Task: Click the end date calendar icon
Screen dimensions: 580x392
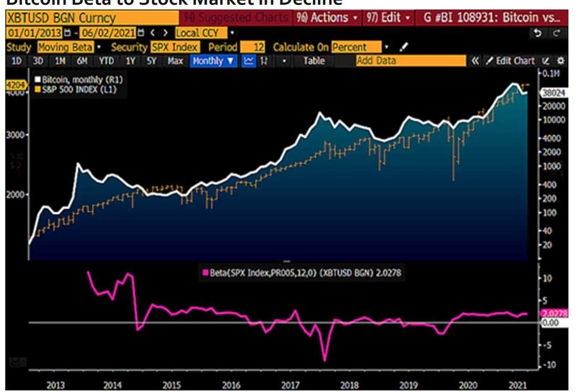Action: click(140, 33)
